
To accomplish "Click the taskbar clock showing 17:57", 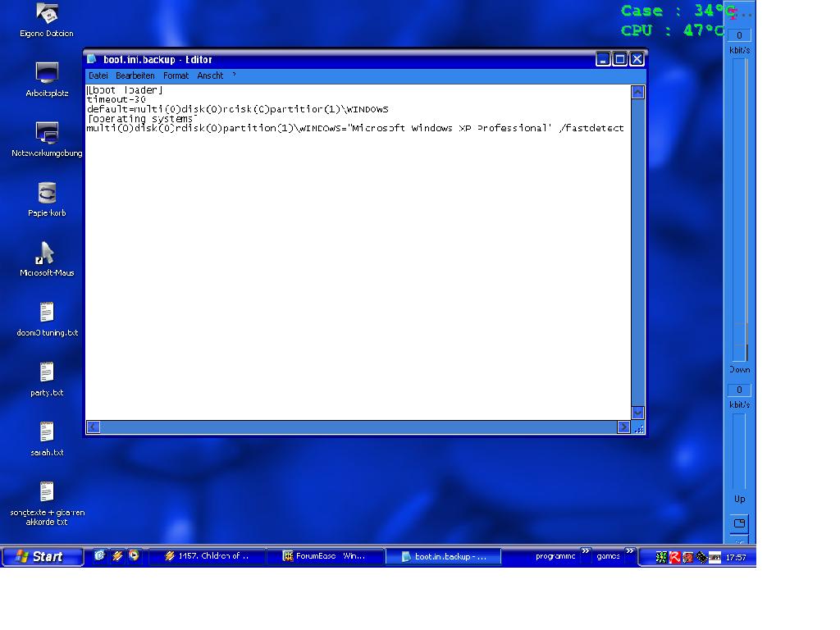I will pos(736,558).
